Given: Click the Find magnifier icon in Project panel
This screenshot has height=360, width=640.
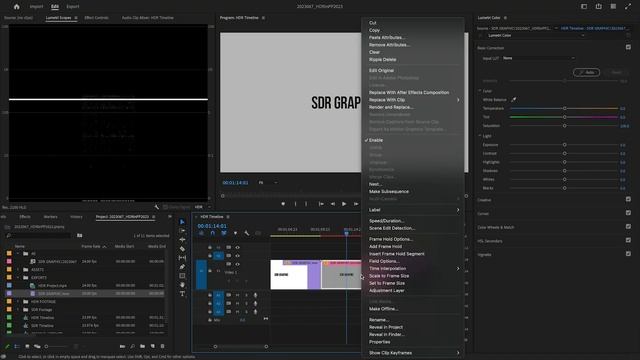Looking at the screenshot, I should 133,346.
